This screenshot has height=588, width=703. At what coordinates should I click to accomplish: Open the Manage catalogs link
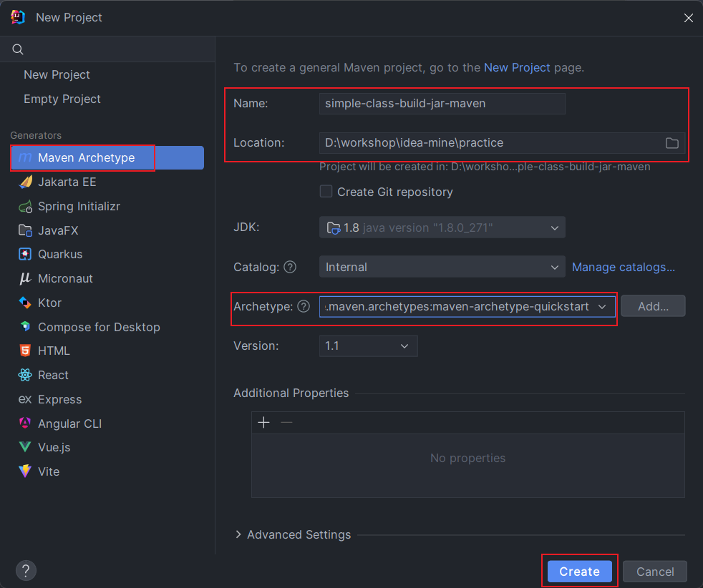[623, 267]
